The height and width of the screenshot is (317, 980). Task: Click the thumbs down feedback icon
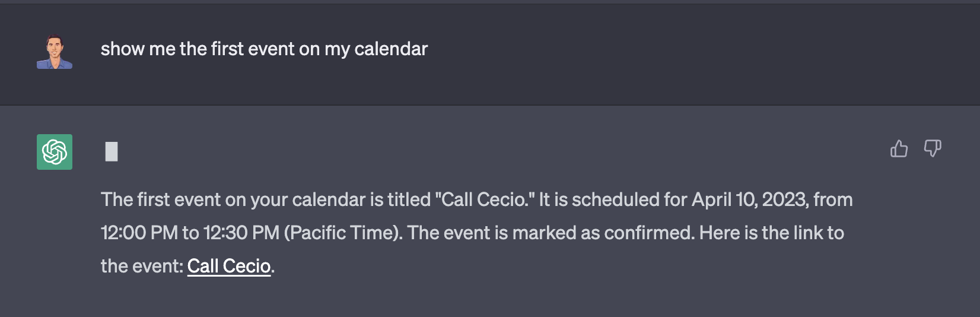point(933,148)
